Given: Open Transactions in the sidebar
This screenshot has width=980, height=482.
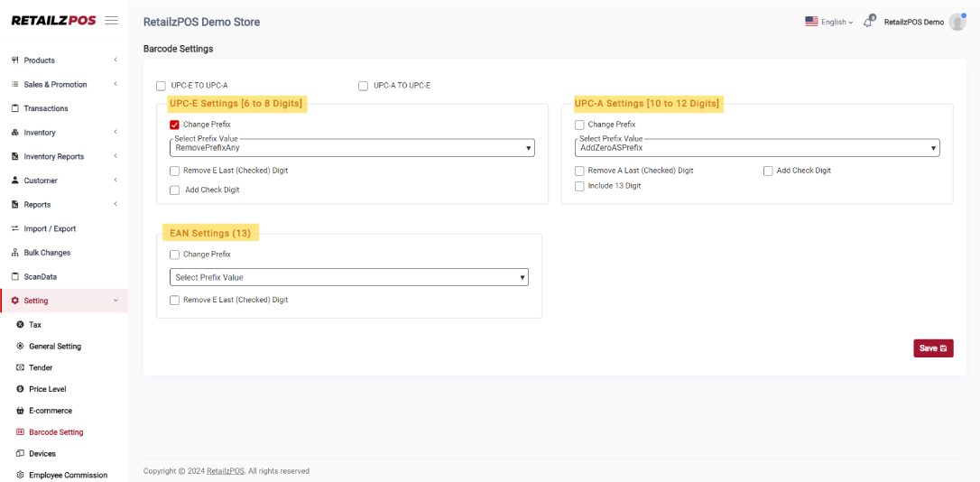Looking at the screenshot, I should pyautogui.click(x=46, y=108).
